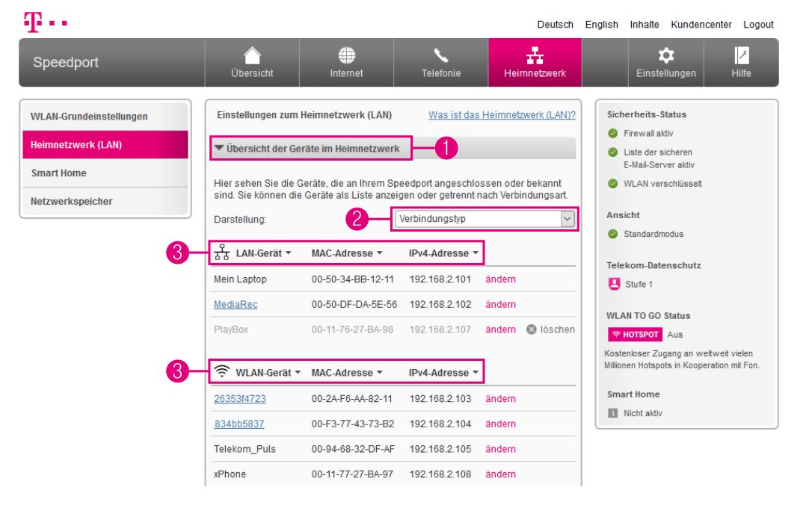Click the Nicht aktiv Smart Home status
This screenshot has height=508, width=812.
tap(643, 413)
